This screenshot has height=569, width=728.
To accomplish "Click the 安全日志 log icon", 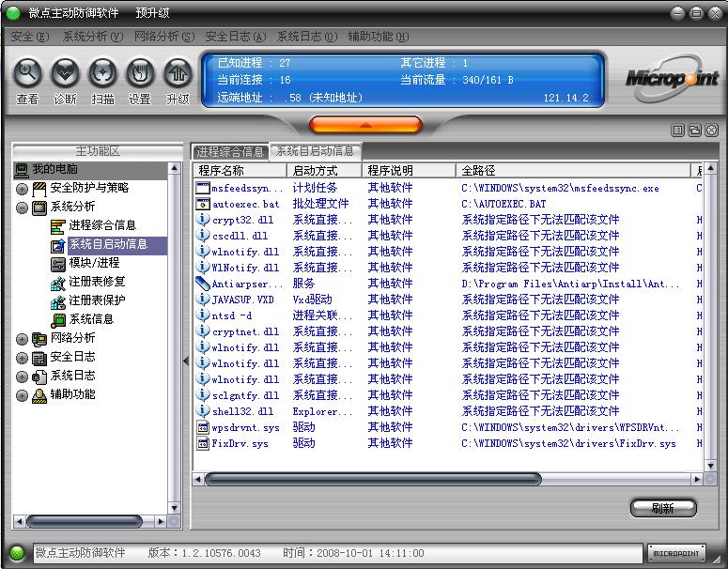I will pyautogui.click(x=39, y=358).
